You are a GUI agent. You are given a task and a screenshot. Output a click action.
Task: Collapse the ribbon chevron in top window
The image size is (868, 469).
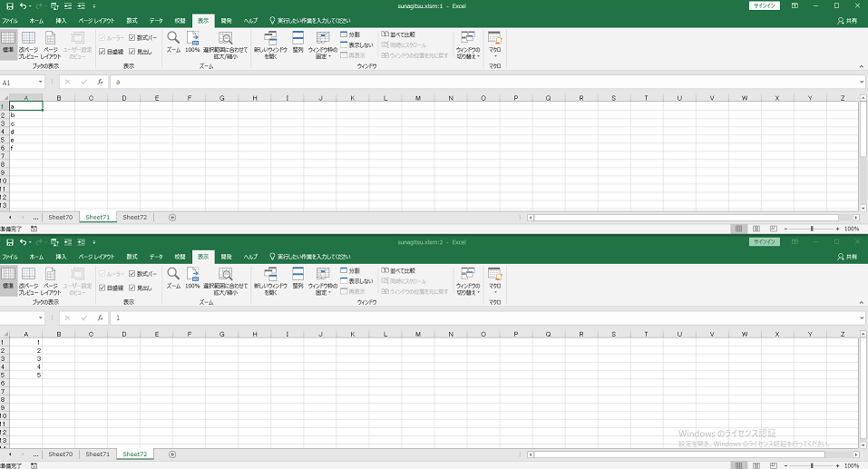862,66
